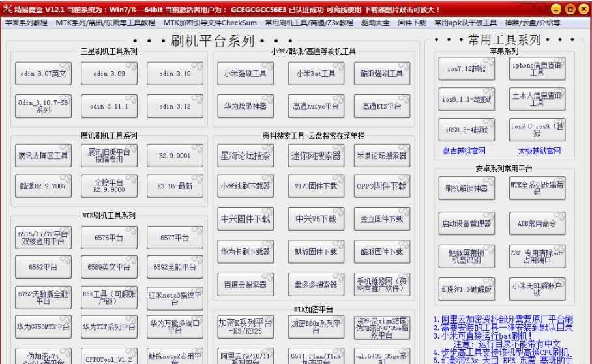Open 酷派R2.9.7007 platform
The height and width of the screenshot is (364, 592).
click(43, 186)
